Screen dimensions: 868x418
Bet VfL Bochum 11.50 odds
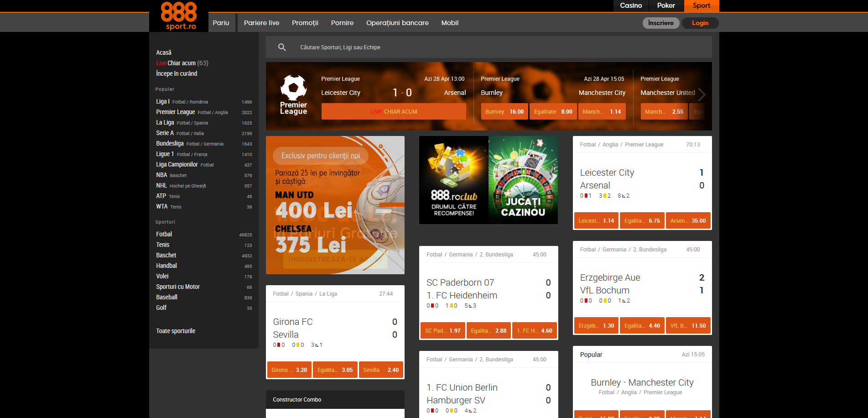(x=688, y=326)
